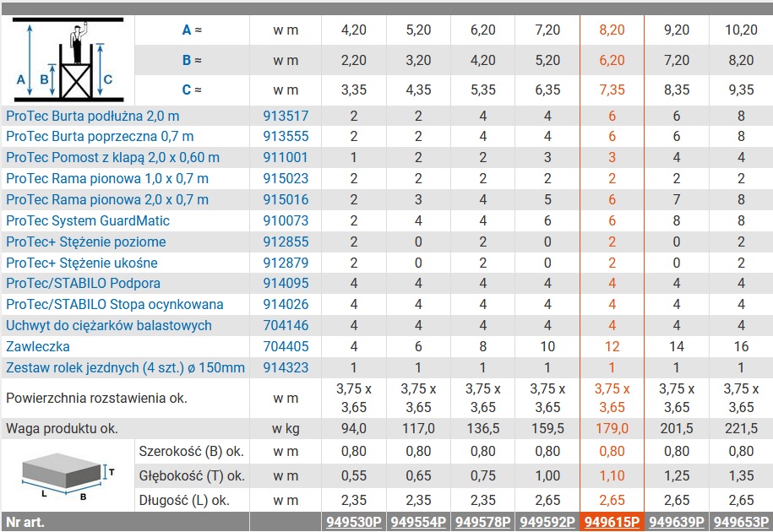Click the weight value 117,0

click(x=418, y=429)
